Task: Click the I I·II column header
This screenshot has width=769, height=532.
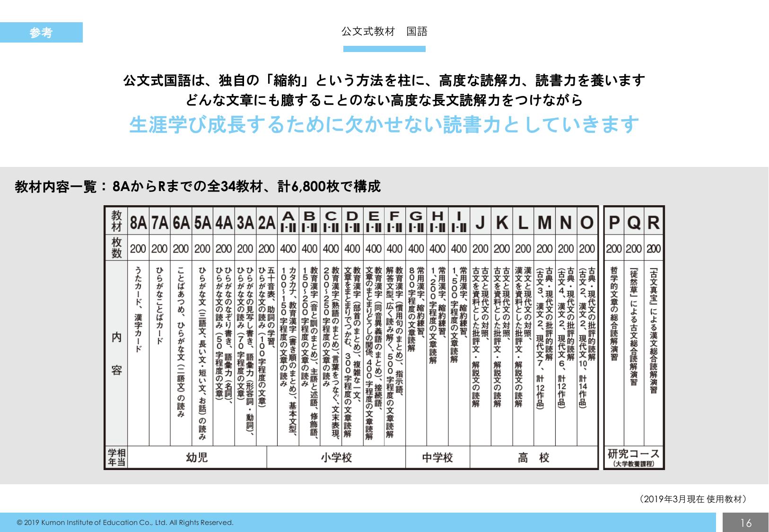Action: [x=459, y=222]
